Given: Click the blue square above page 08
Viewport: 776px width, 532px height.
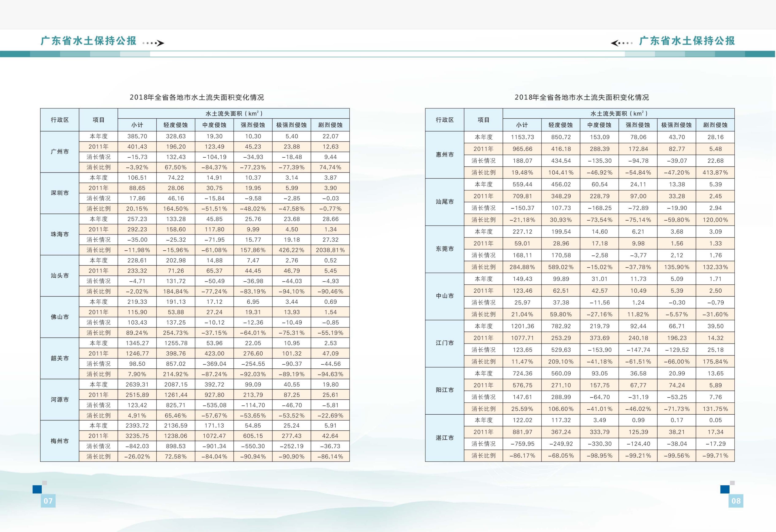Looking at the screenshot, I should [725, 489].
